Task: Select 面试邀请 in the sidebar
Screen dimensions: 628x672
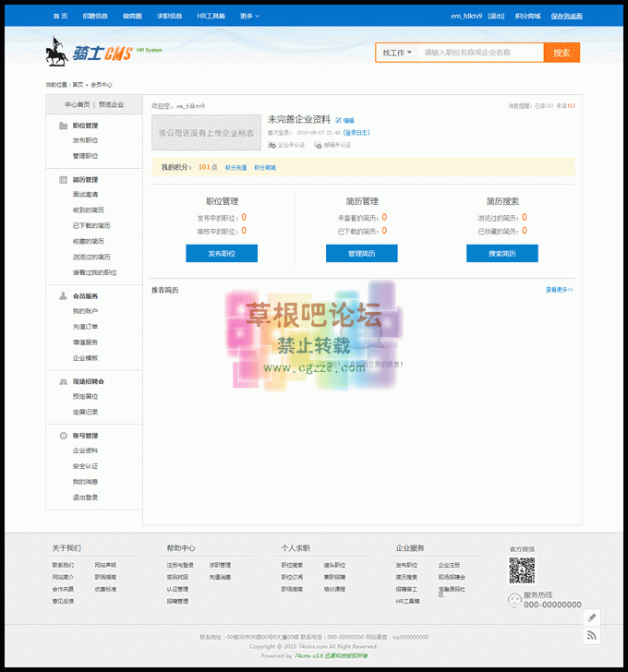Action: coord(85,195)
